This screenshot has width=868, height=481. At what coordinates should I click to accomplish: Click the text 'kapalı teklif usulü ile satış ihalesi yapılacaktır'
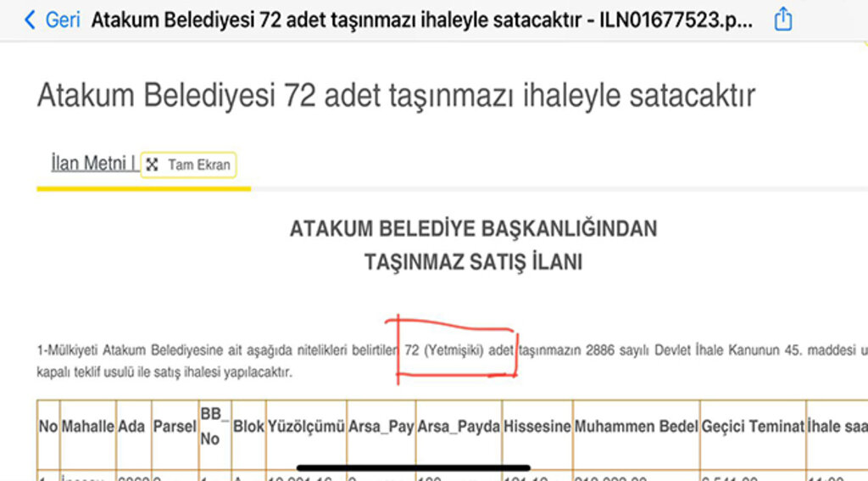pyautogui.click(x=164, y=372)
